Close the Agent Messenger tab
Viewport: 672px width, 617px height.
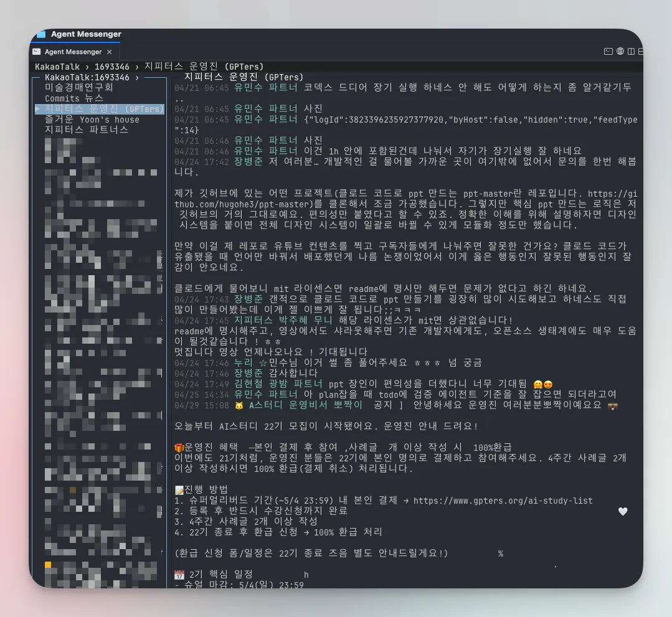(x=109, y=52)
